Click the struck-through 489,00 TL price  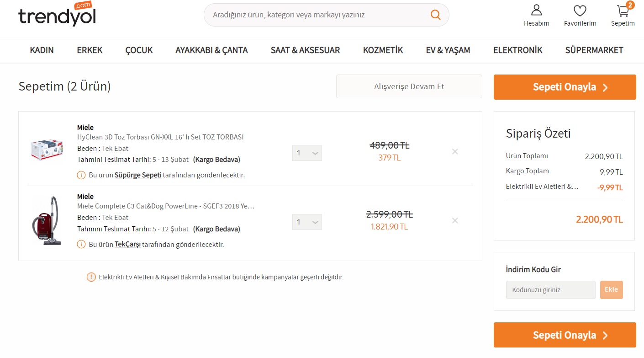tap(390, 145)
